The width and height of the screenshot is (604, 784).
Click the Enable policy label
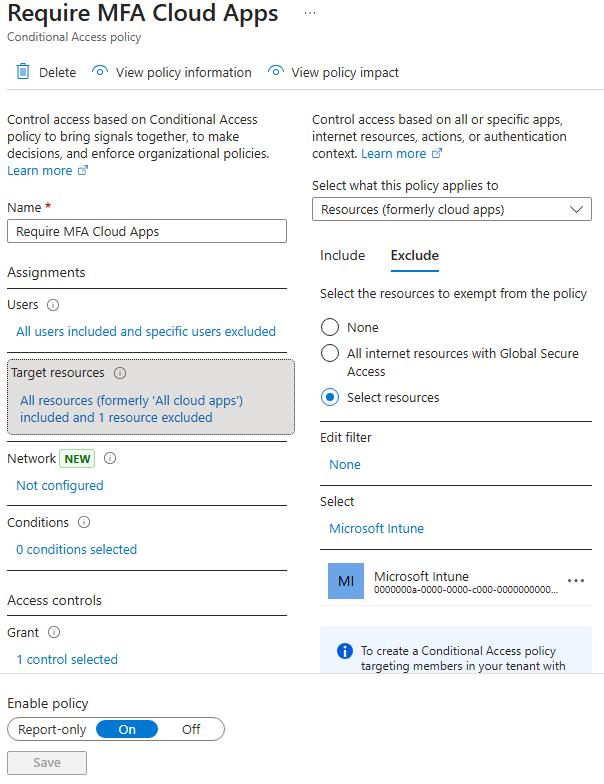click(x=48, y=704)
